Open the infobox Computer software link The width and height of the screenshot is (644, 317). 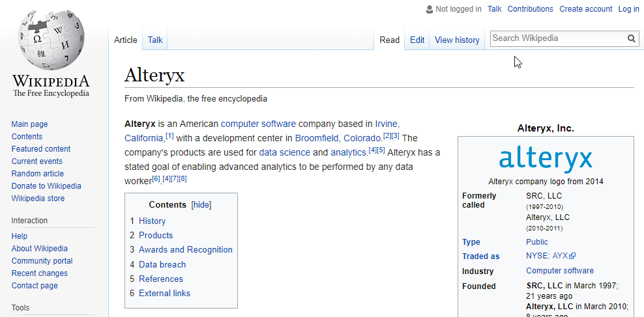coord(560,271)
